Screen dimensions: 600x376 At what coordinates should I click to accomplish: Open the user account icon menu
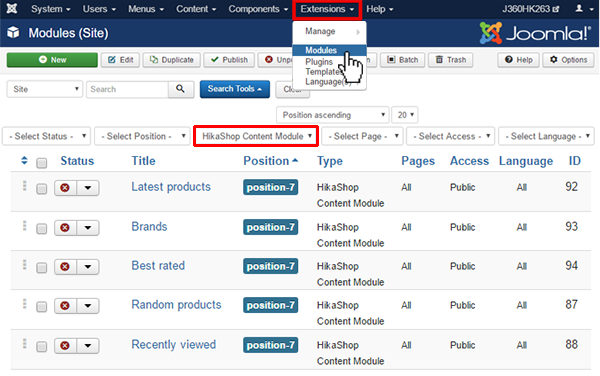(584, 8)
